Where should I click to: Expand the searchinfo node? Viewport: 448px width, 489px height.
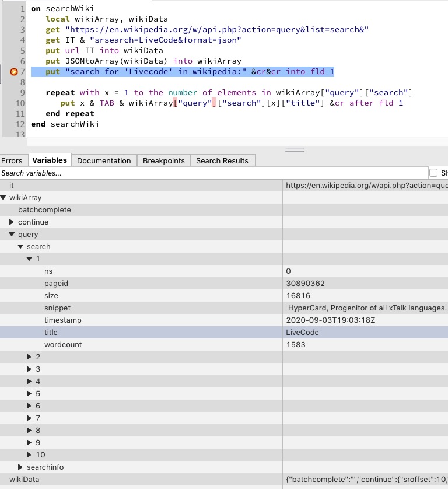point(21,467)
